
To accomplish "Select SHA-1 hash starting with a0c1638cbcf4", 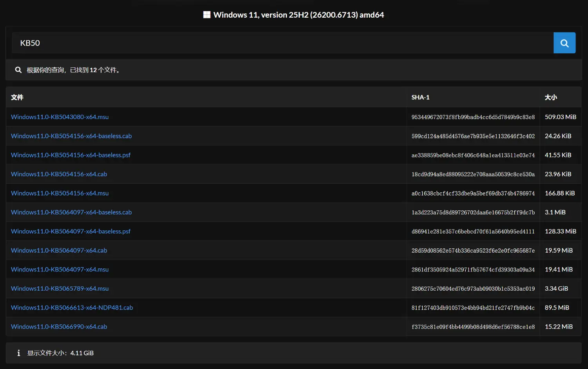I will tap(473, 193).
